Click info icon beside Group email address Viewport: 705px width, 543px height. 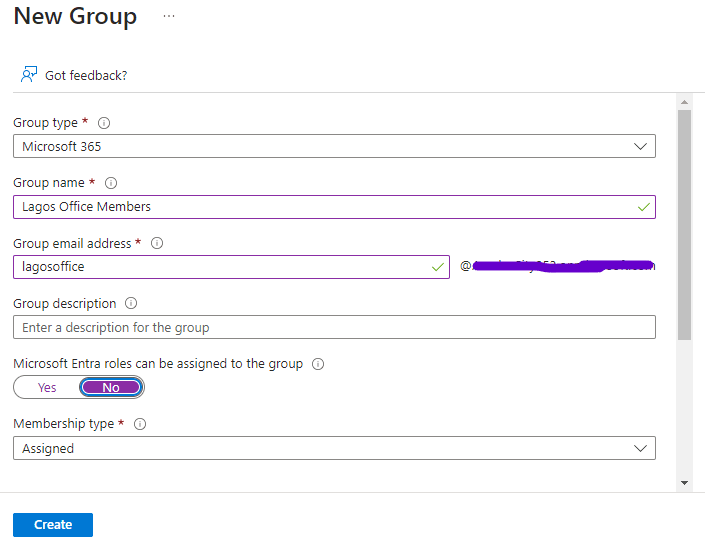(157, 243)
